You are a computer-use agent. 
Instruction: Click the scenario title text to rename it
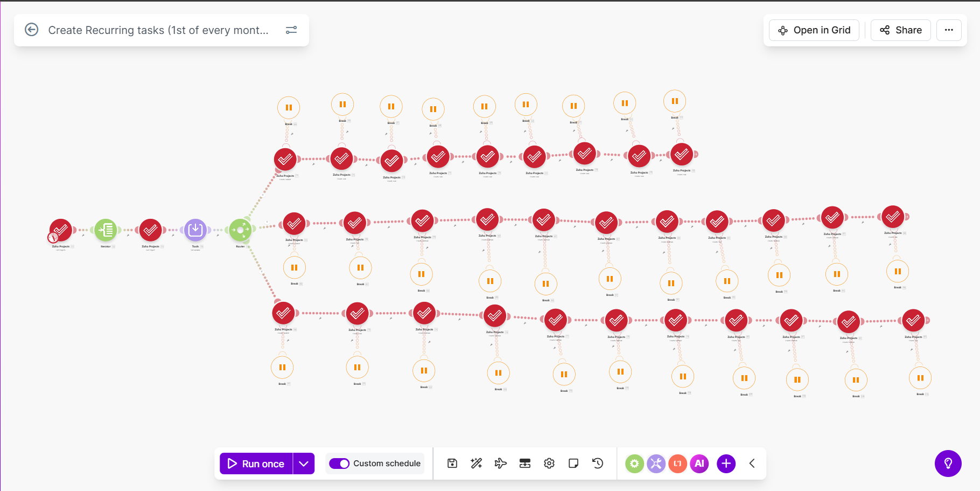[x=158, y=30]
